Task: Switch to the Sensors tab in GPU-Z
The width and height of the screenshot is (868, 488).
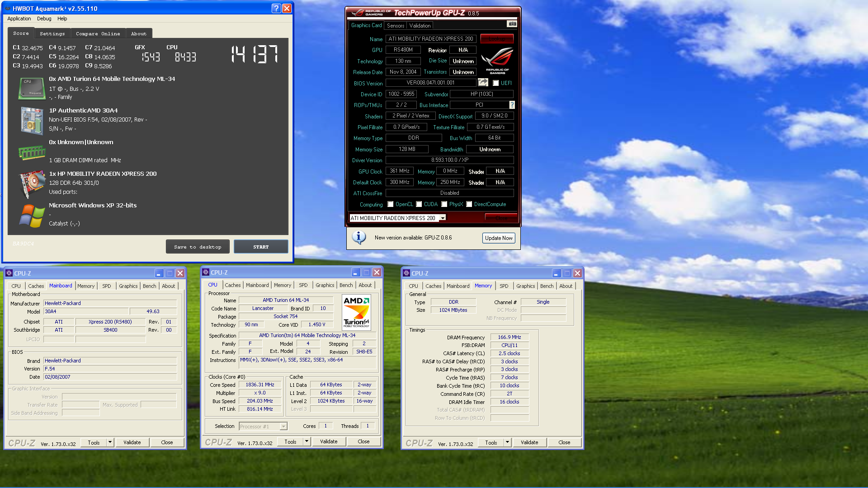Action: click(x=396, y=26)
